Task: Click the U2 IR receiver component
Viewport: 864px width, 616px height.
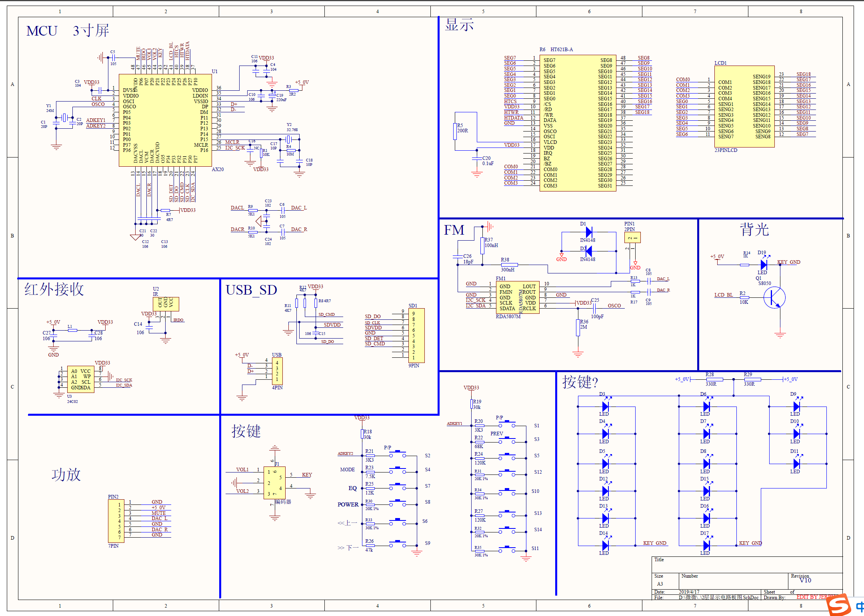Action: coord(166,303)
